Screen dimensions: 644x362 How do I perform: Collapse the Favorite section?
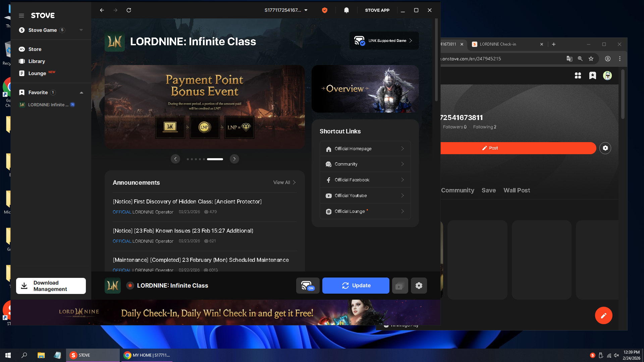point(81,93)
